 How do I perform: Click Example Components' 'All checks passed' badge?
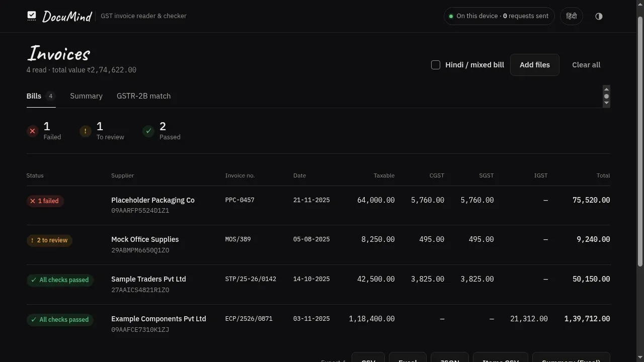pyautogui.click(x=60, y=320)
